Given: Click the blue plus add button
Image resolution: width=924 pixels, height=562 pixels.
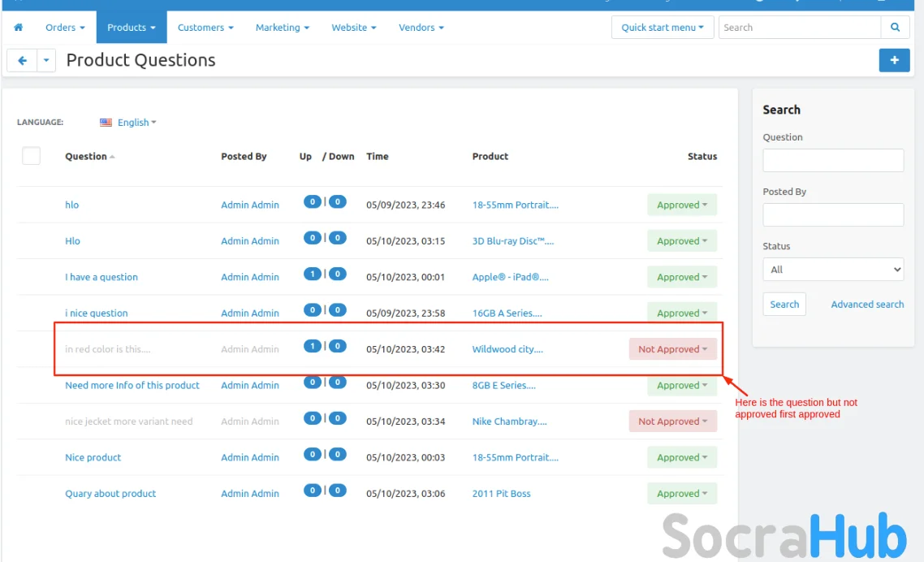Looking at the screenshot, I should 894,60.
